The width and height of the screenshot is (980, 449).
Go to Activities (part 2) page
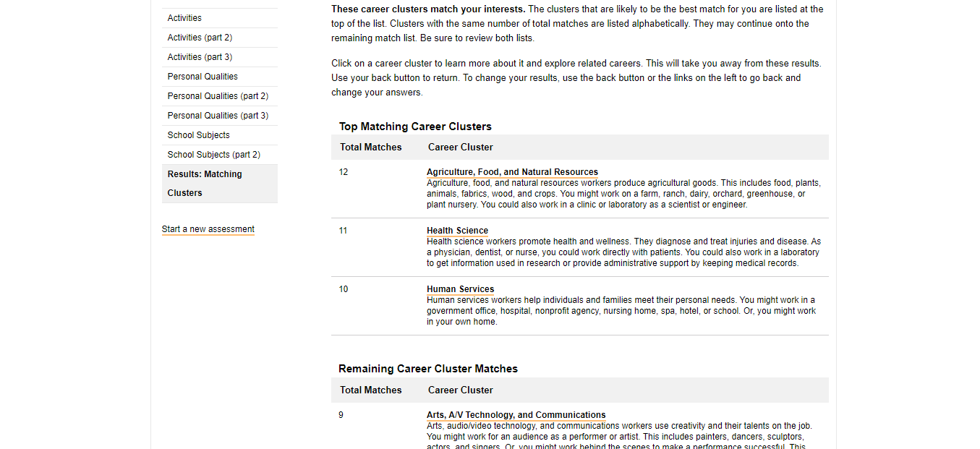200,38
